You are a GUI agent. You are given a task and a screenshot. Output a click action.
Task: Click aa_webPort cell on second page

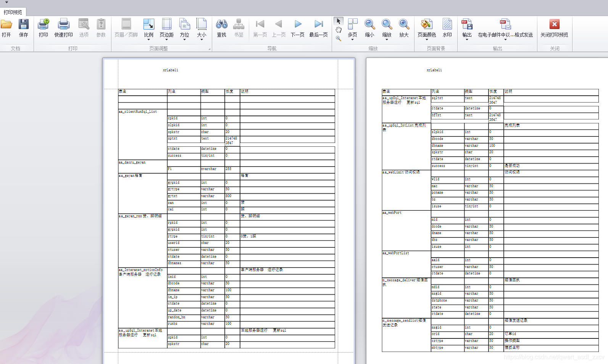406,231
